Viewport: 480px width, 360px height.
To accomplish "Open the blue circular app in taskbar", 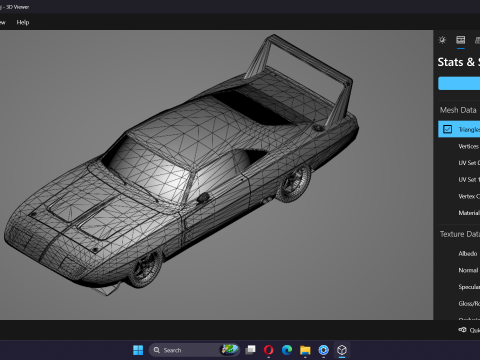I will 323,350.
